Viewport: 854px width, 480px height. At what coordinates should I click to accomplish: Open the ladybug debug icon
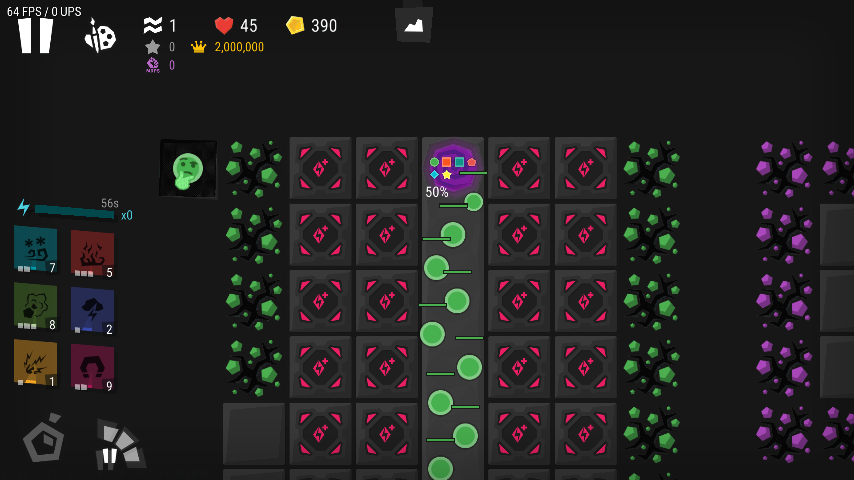click(100, 36)
